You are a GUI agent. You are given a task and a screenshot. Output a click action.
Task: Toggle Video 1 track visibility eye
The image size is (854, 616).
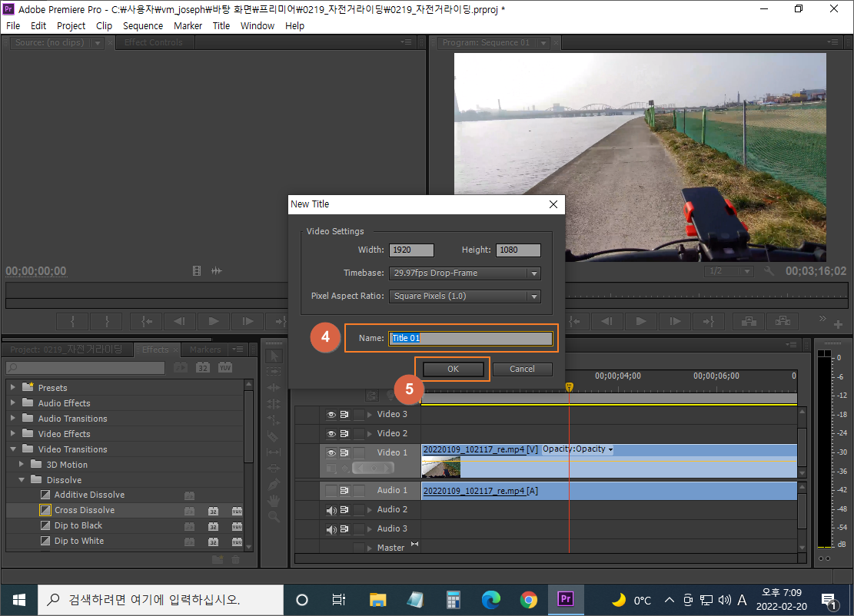click(x=331, y=452)
